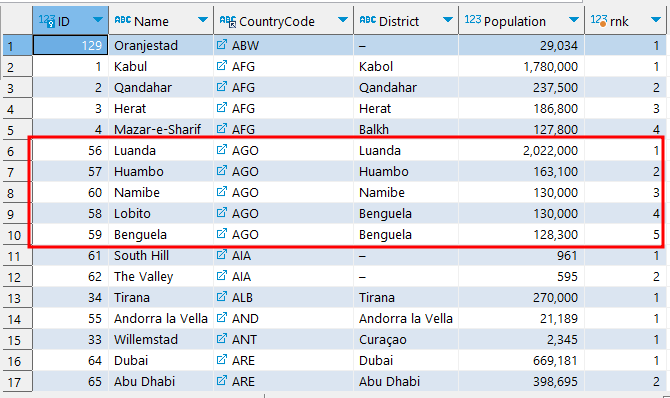Select the population cell 2,022,000
Screen dimensions: 670x398
522,150
